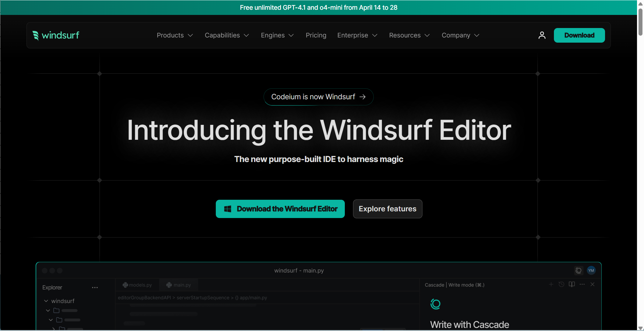The image size is (644, 331).
Task: Expand the Company dropdown menu
Action: coord(460,35)
